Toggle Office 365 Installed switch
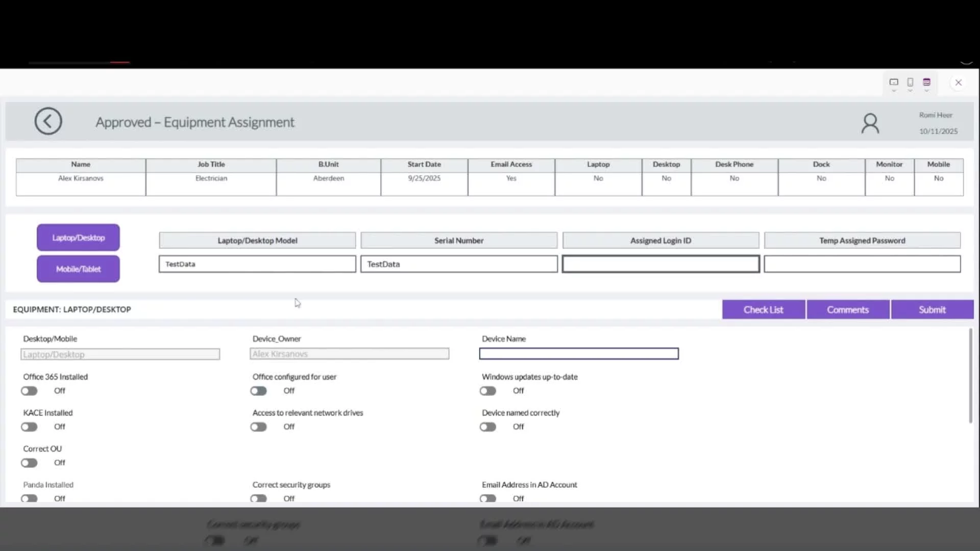 29,391
